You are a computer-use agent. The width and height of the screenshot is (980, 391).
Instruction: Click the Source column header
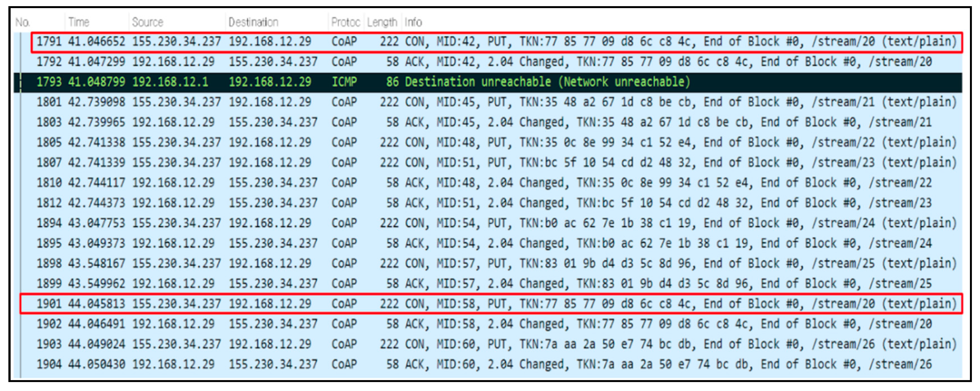pyautogui.click(x=148, y=22)
